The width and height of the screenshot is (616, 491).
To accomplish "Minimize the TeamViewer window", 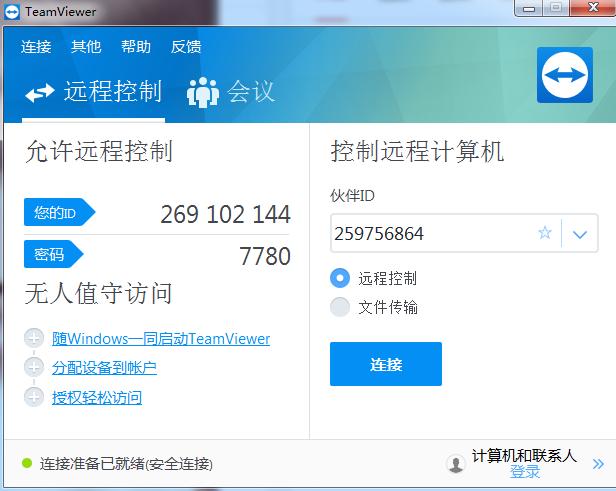I will [529, 8].
